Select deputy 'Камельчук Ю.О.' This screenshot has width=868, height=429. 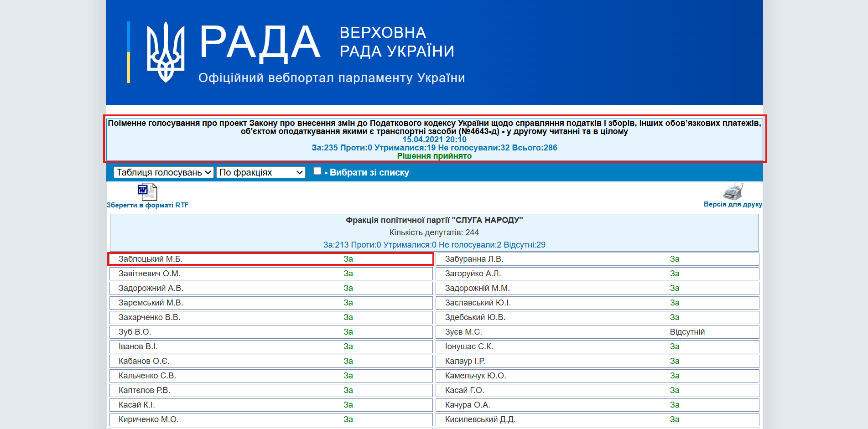coord(476,376)
